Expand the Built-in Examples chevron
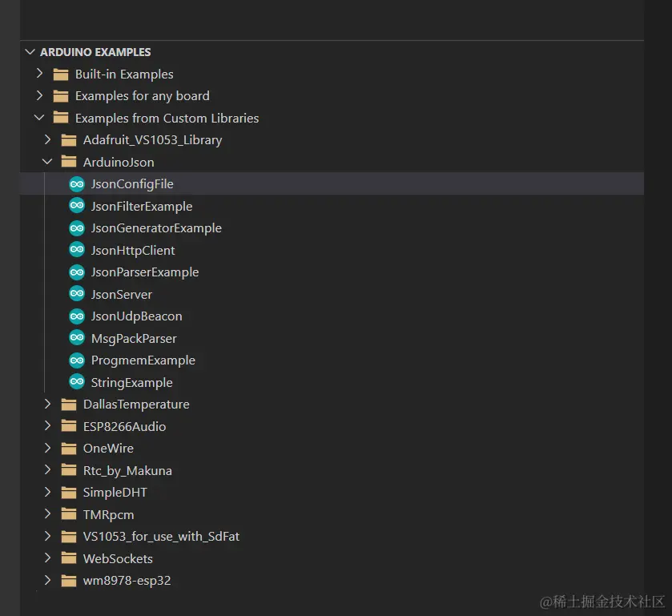Screen dimensions: 672x616 [39, 74]
